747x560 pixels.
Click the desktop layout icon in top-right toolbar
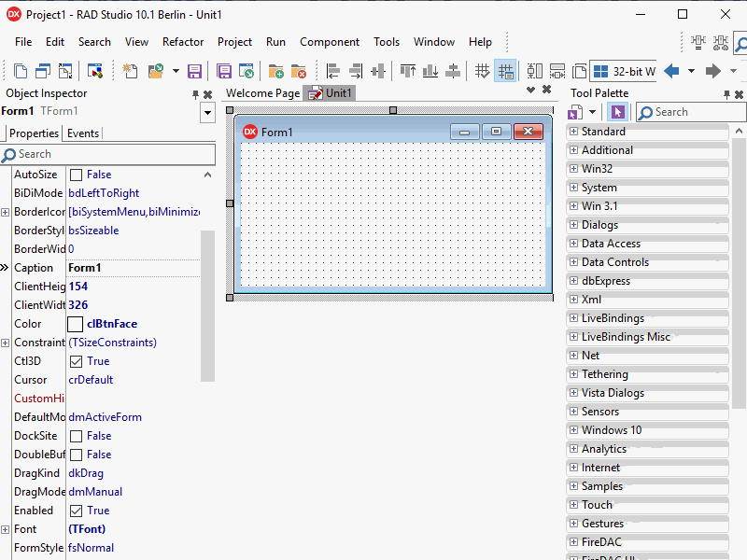698,42
